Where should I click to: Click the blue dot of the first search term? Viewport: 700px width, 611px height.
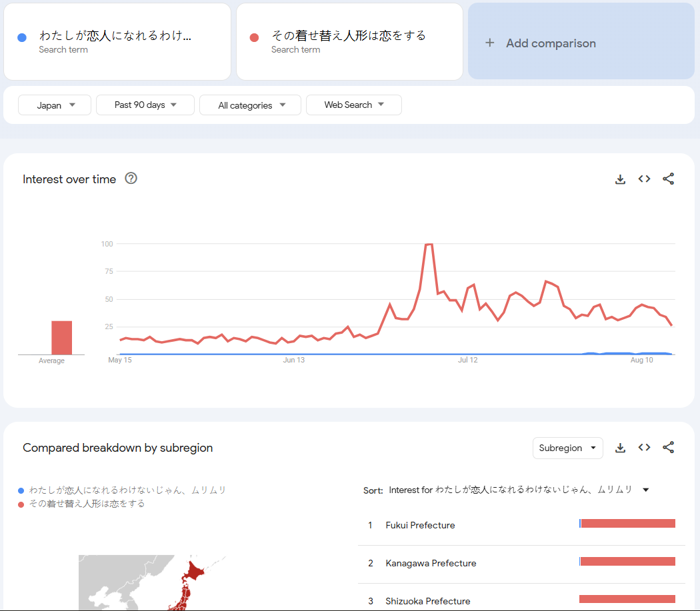pyautogui.click(x=22, y=37)
